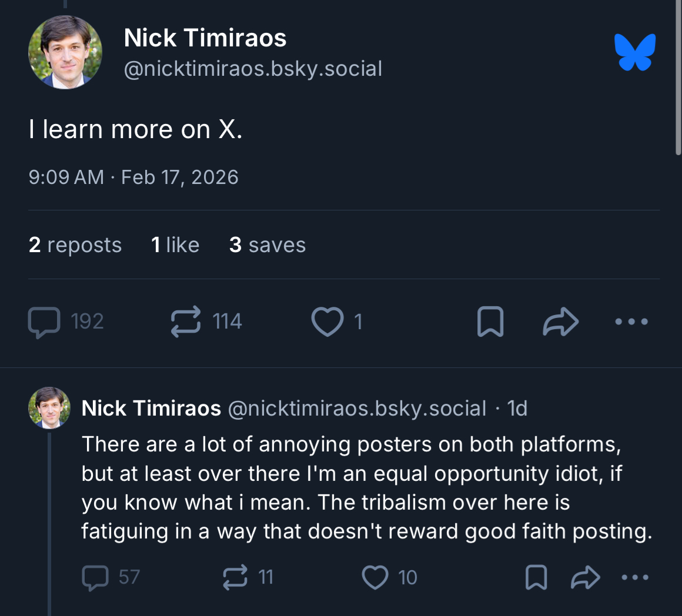Click the vertical scrollbar on right edge
The height and width of the screenshot is (616, 682).
[x=678, y=76]
